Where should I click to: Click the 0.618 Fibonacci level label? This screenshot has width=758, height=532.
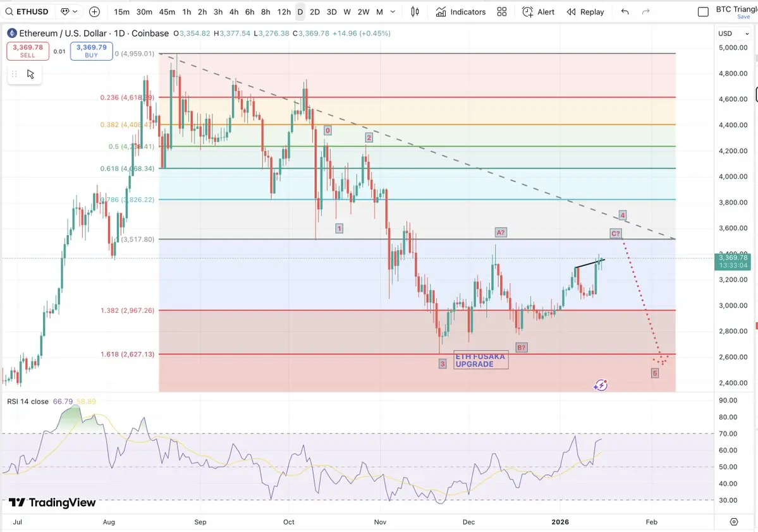click(x=127, y=169)
